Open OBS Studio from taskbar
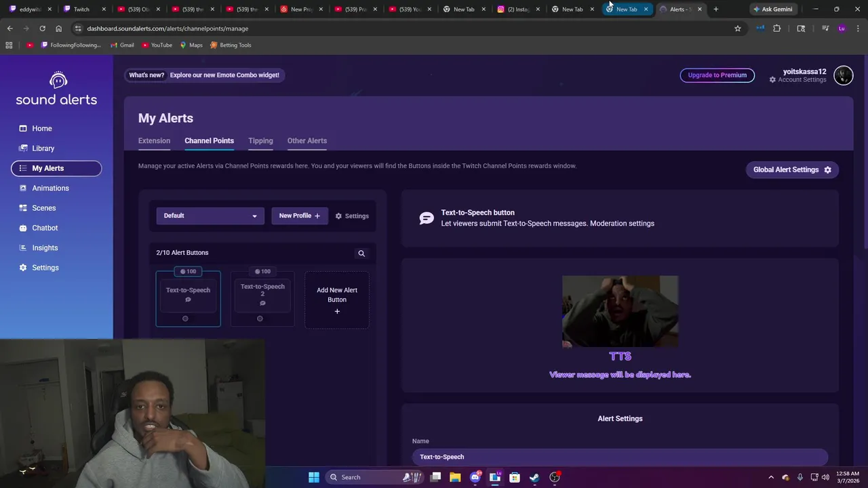868x488 pixels. click(555, 477)
